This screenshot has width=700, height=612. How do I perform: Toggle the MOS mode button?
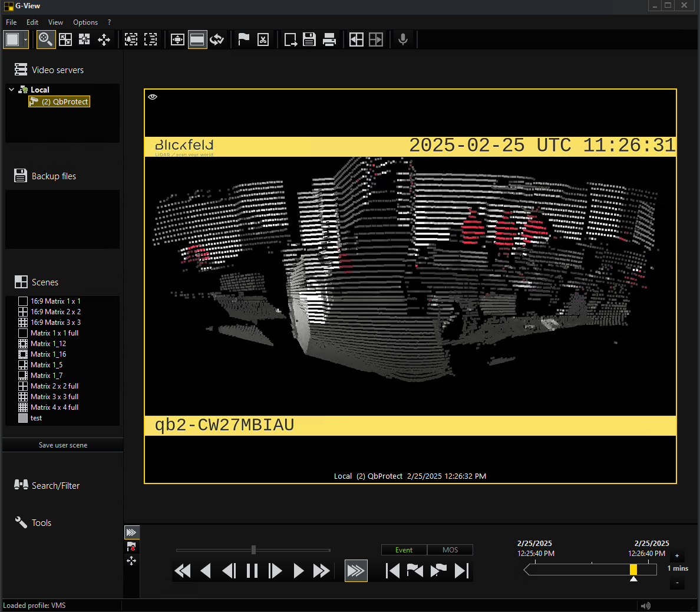coord(450,550)
